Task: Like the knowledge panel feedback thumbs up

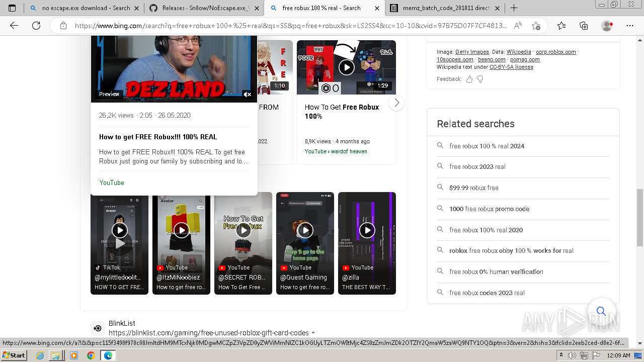Action: click(x=469, y=79)
